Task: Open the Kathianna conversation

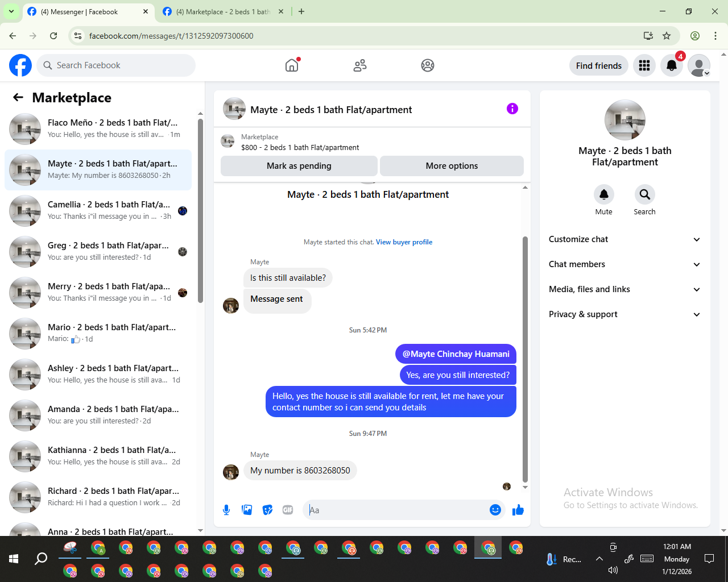Action: 98,456
